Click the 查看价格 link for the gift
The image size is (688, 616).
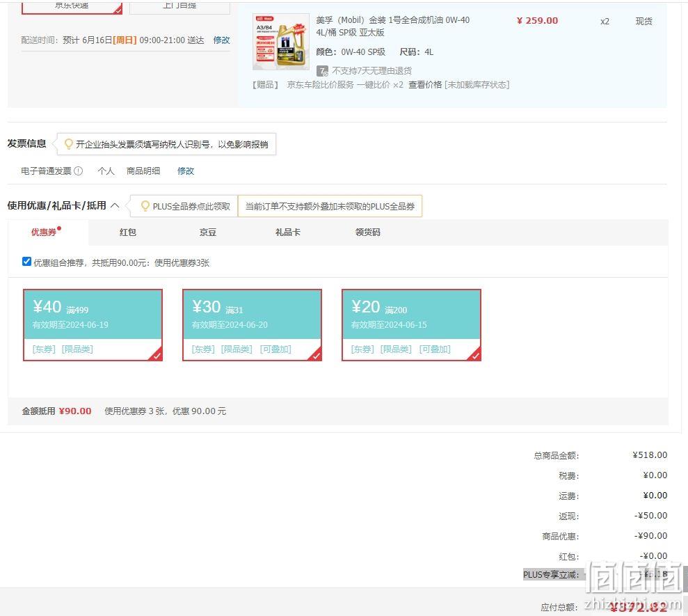click(x=425, y=85)
